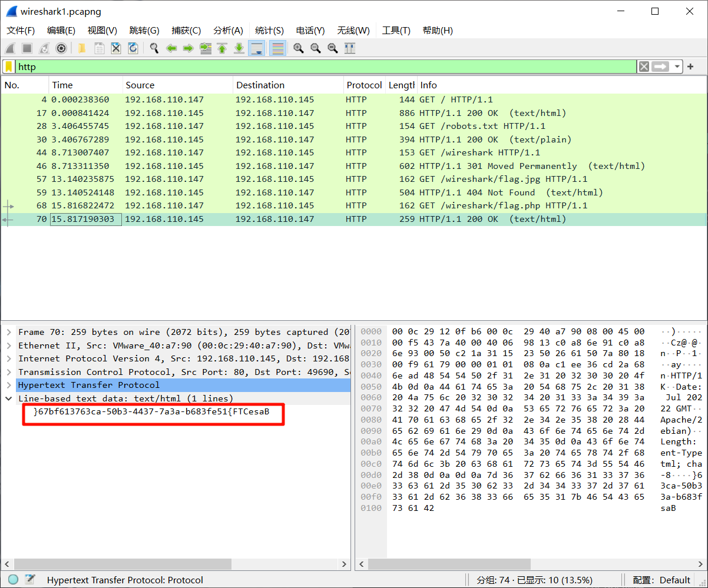Image resolution: width=708 pixels, height=588 pixels.
Task: Open the 跳转(G) menu
Action: click(144, 31)
